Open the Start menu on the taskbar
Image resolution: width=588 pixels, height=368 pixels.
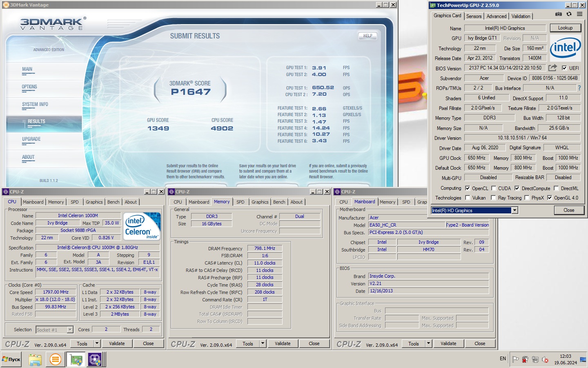pos(11,359)
